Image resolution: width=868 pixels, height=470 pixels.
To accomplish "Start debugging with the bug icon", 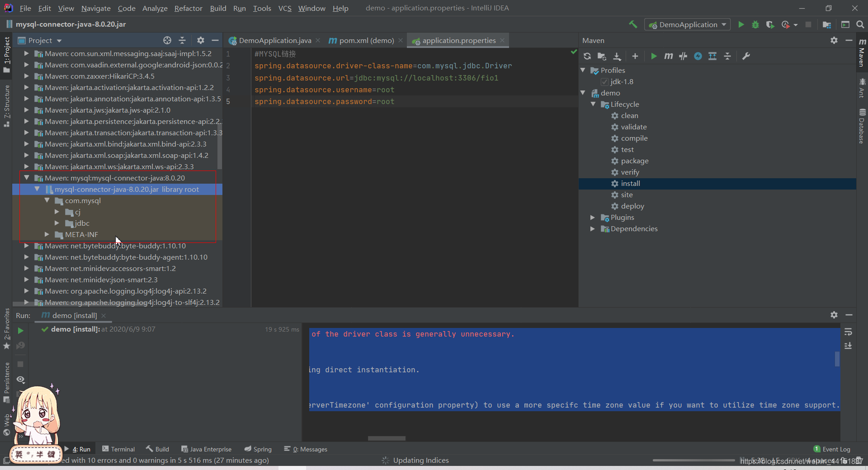I will 755,24.
